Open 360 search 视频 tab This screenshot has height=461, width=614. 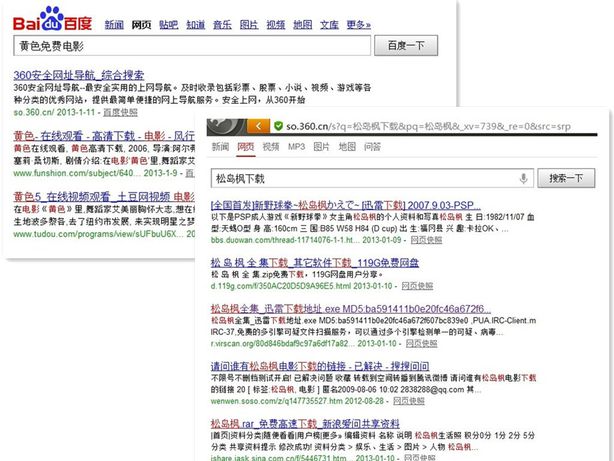[x=271, y=147]
